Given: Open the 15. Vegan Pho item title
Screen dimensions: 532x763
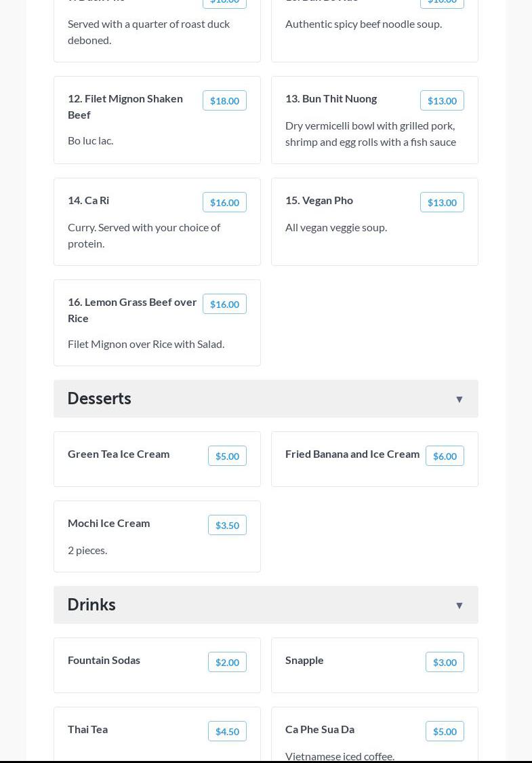Looking at the screenshot, I should tap(319, 200).
